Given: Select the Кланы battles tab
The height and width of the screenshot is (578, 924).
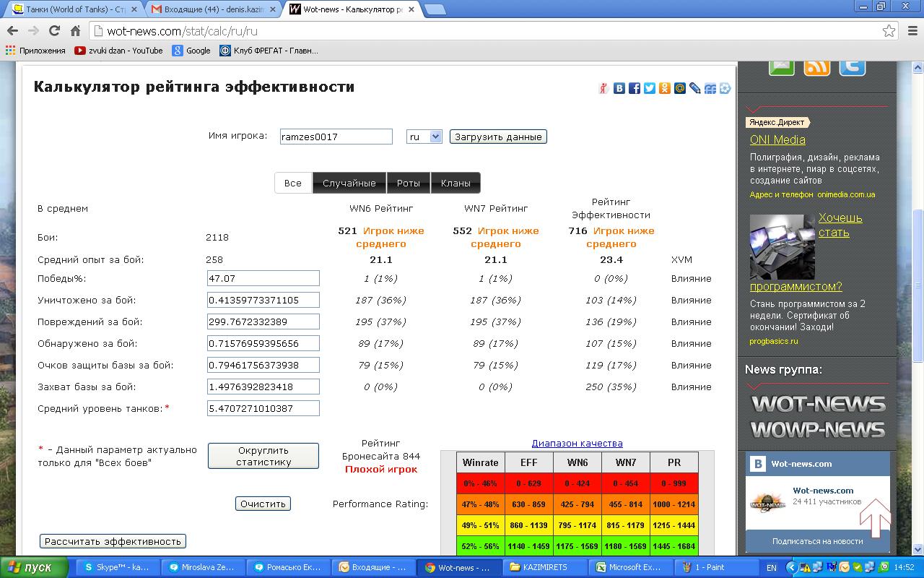Looking at the screenshot, I should pyautogui.click(x=456, y=183).
